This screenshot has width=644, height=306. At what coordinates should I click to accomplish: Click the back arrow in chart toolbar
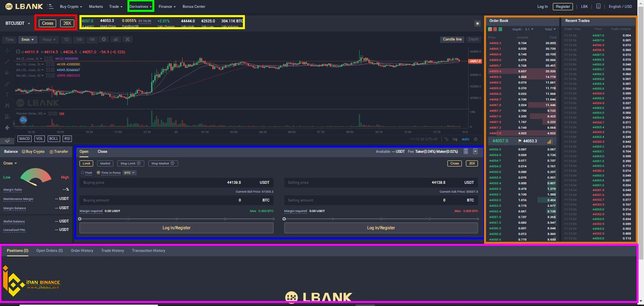(8, 128)
